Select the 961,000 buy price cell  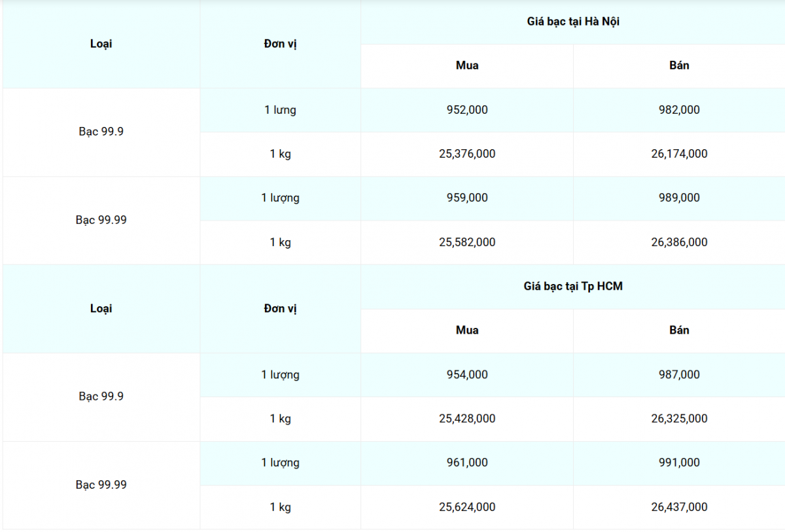click(x=467, y=463)
